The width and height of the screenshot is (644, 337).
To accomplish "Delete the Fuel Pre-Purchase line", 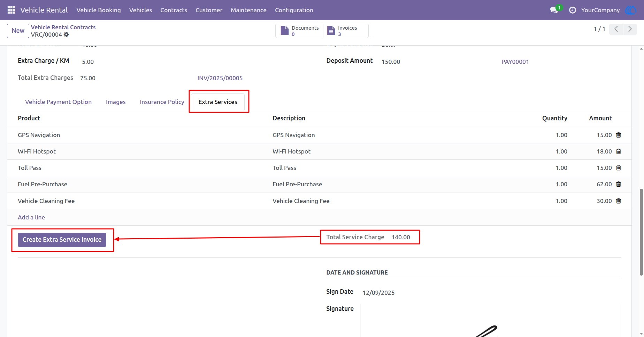I will pos(619,184).
